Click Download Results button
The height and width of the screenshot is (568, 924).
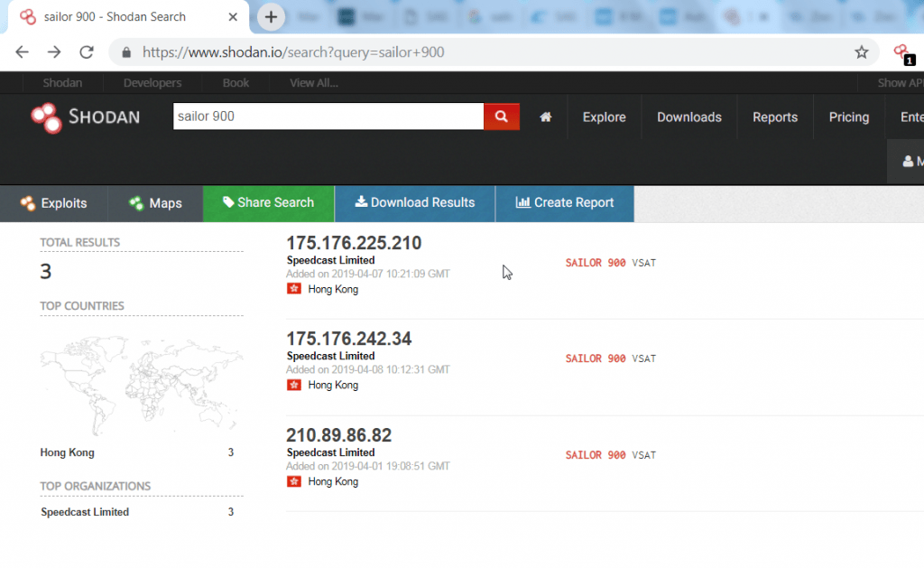click(415, 203)
